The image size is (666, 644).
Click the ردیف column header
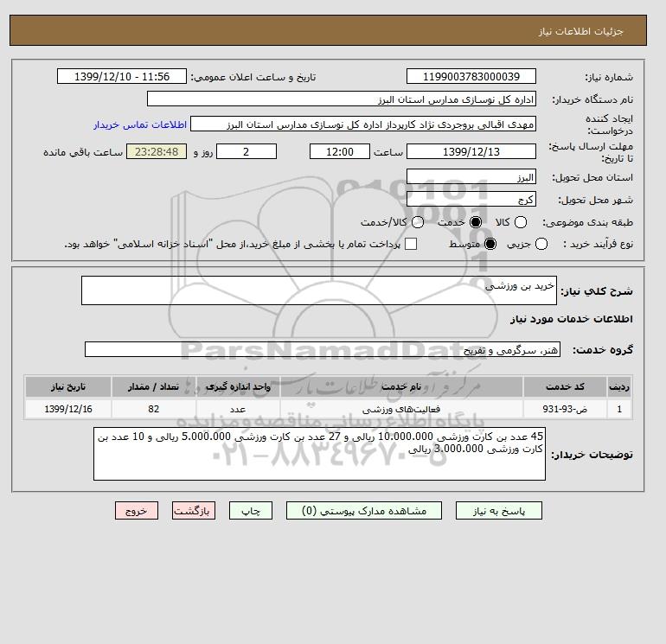pos(619,386)
